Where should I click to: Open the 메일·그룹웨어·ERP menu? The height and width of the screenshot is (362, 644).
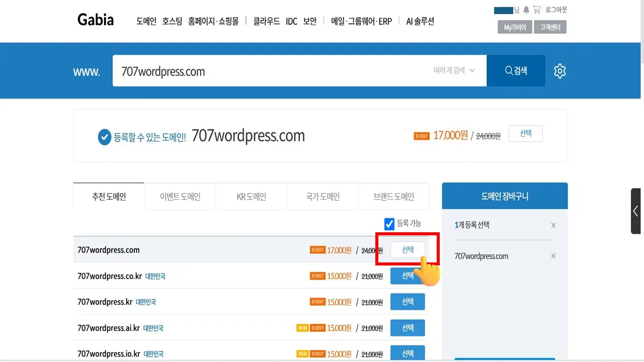click(x=361, y=21)
